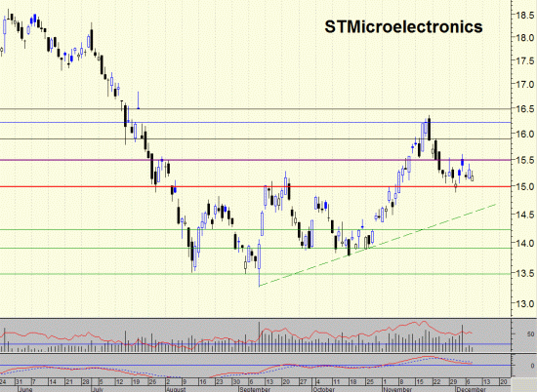Select the date label 5
The width and height of the screenshot is (537, 392).
click(x=101, y=381)
